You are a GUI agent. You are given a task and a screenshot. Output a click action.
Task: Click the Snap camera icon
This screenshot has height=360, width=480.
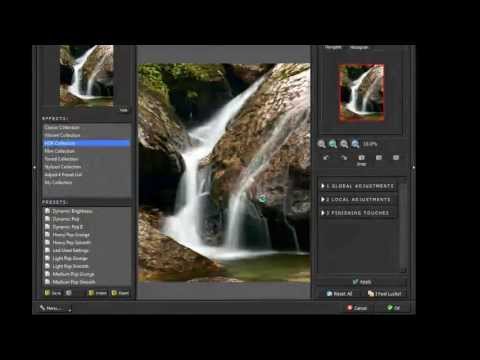point(361,159)
